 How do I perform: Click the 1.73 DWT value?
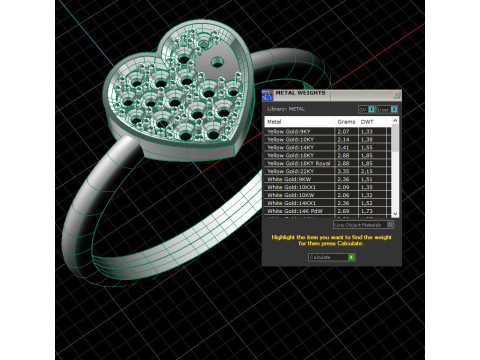click(x=367, y=211)
